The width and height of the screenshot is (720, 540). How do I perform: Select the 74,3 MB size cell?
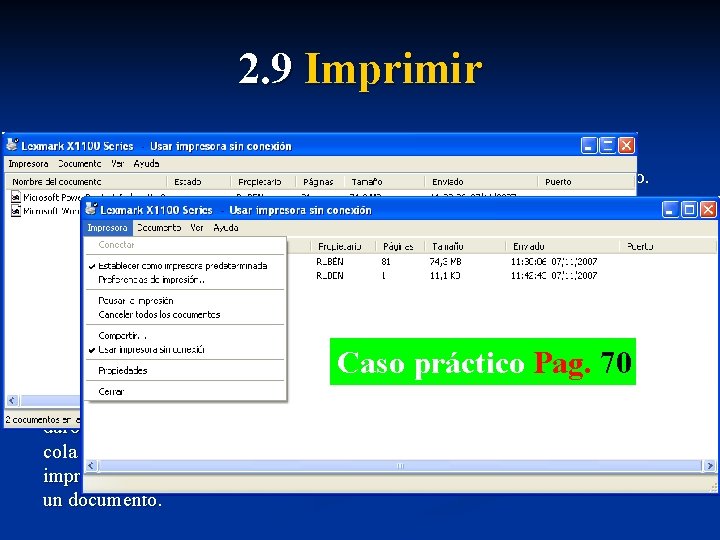[x=445, y=262]
